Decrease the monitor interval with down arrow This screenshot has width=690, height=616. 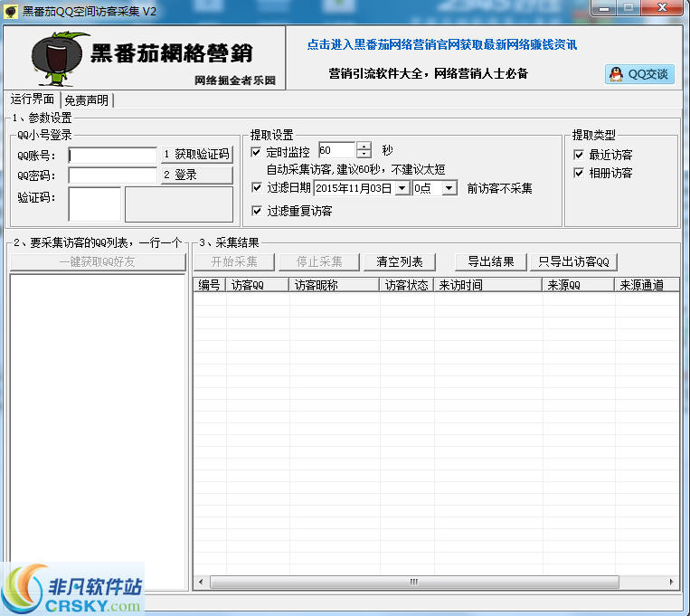pos(364,154)
